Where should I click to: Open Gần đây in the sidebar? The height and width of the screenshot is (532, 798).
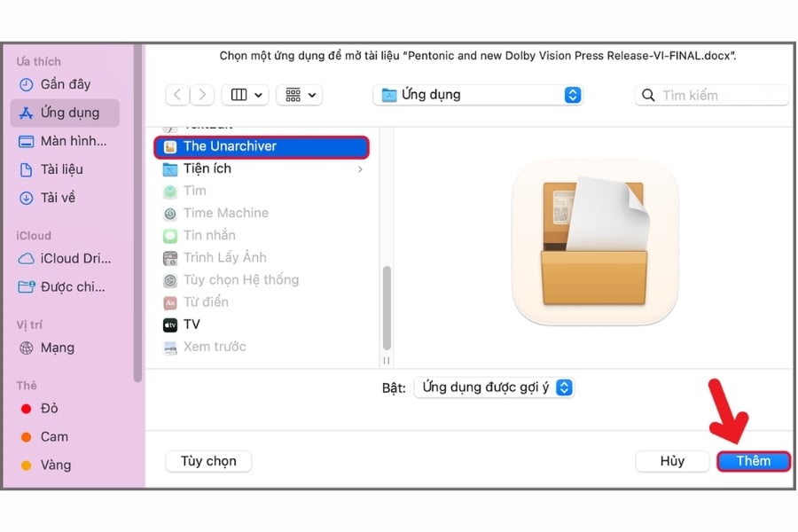point(63,84)
